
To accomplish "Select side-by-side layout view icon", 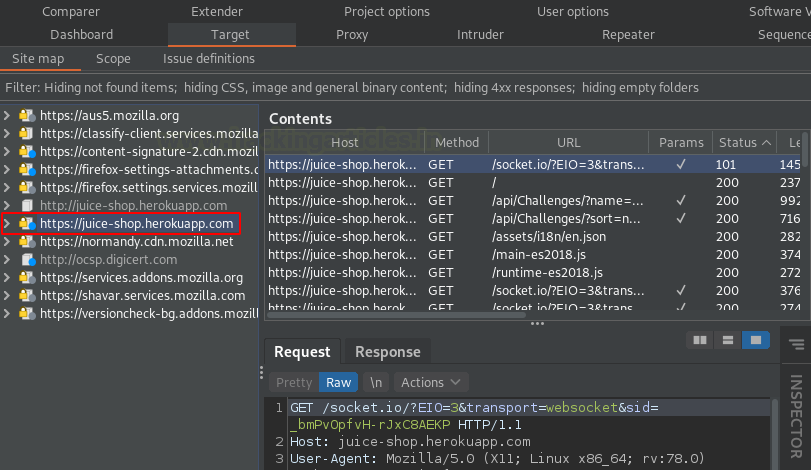I will [700, 340].
